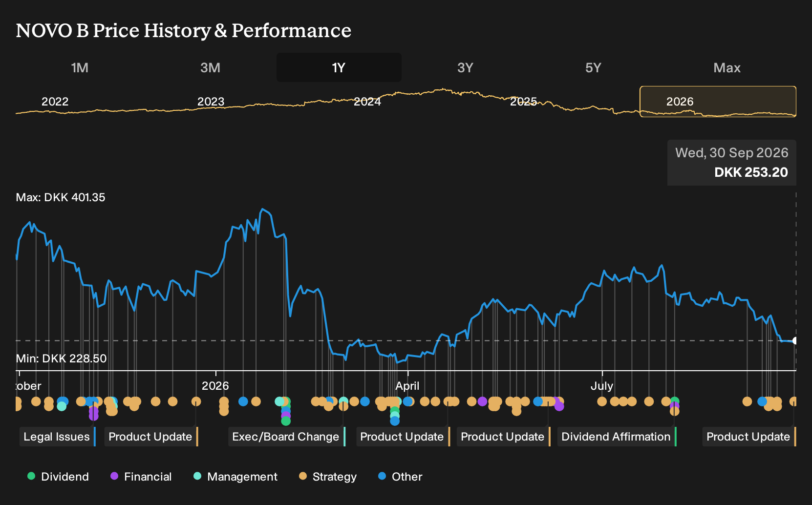Click the NOVO B Price History heading
This screenshot has height=505, width=812.
pyautogui.click(x=184, y=30)
